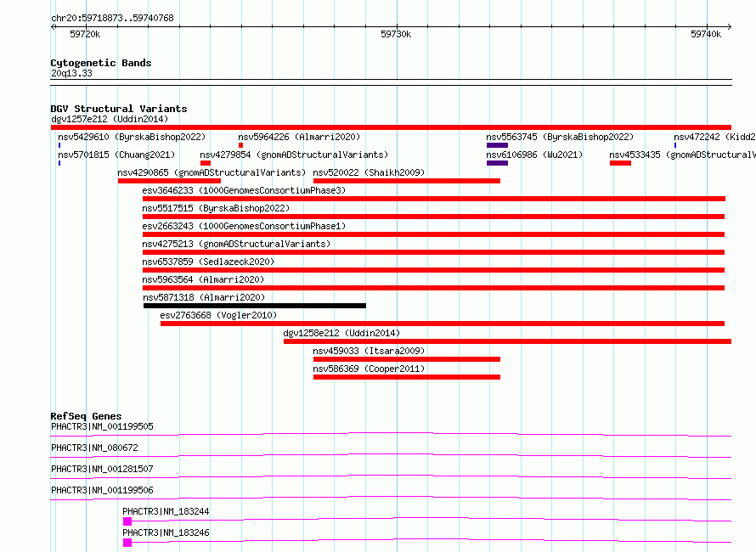Image resolution: width=756 pixels, height=552 pixels.
Task: Click the magenta exon box of NM_183246
Action: click(x=127, y=543)
